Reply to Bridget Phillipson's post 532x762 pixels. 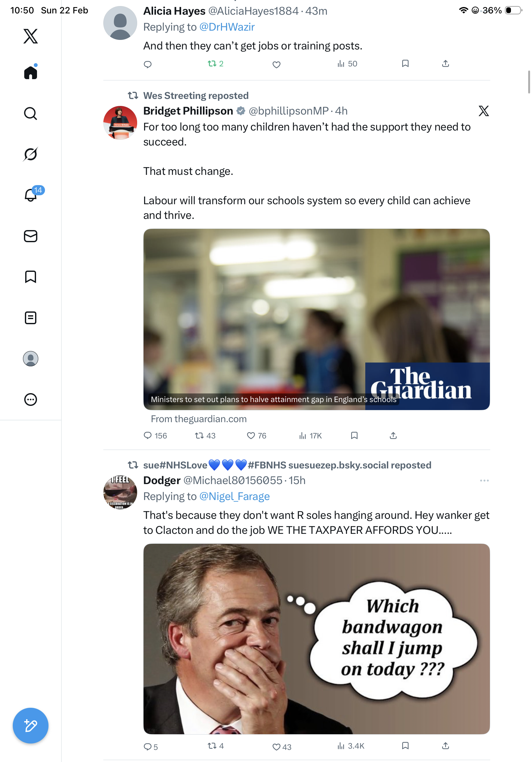(x=148, y=436)
